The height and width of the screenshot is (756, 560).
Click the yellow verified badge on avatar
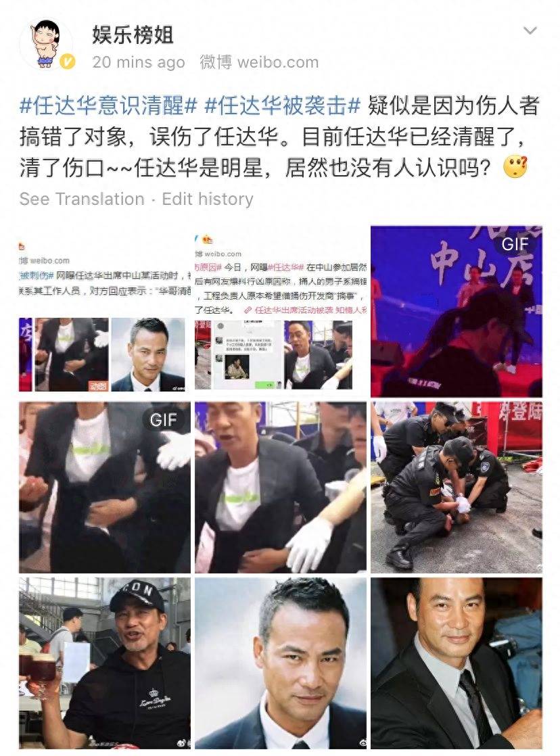[67, 62]
